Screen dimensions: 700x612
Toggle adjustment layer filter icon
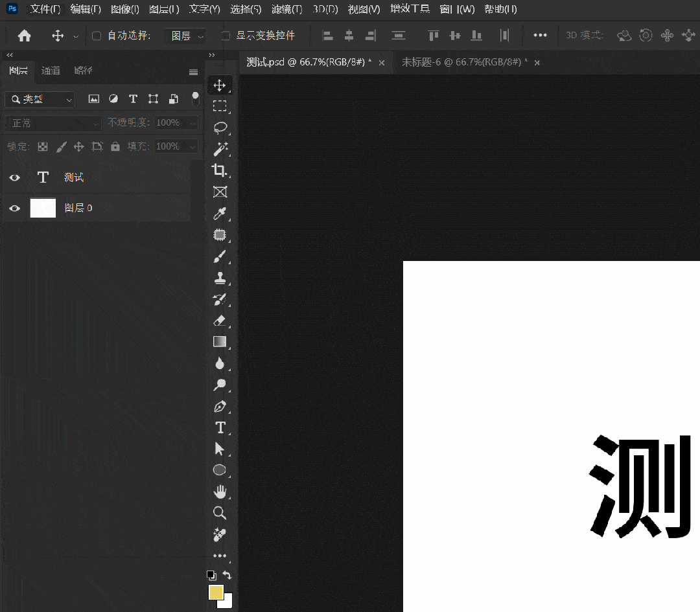113,99
